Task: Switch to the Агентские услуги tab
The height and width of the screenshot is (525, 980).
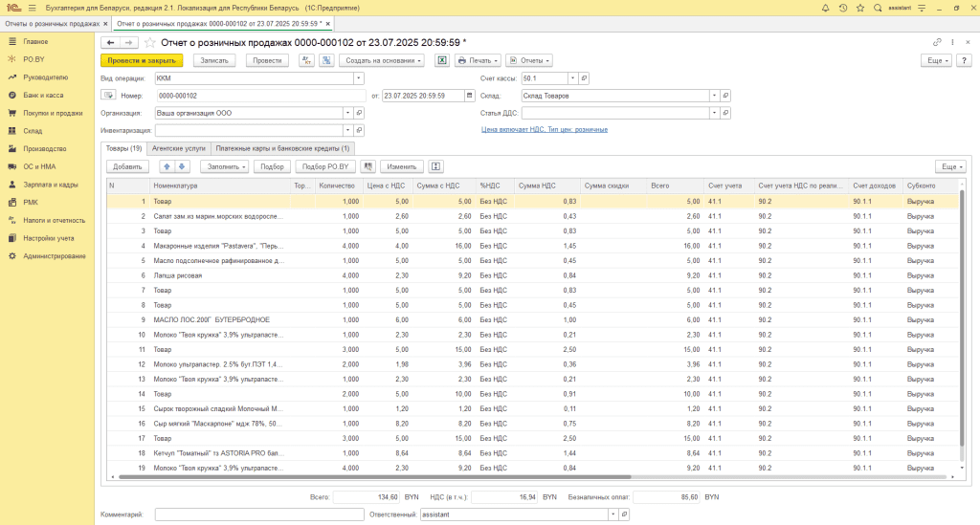Action: 179,148
